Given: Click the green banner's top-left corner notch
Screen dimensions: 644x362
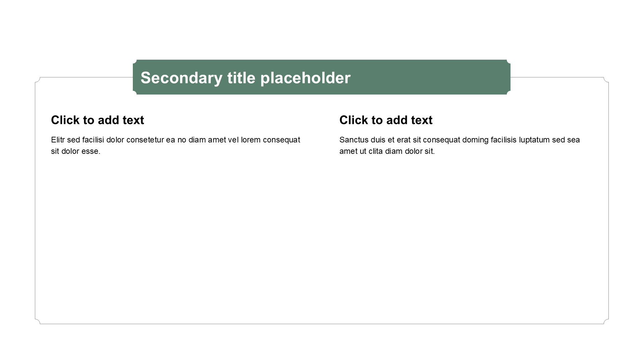Looking at the screenshot, I should point(135,62).
